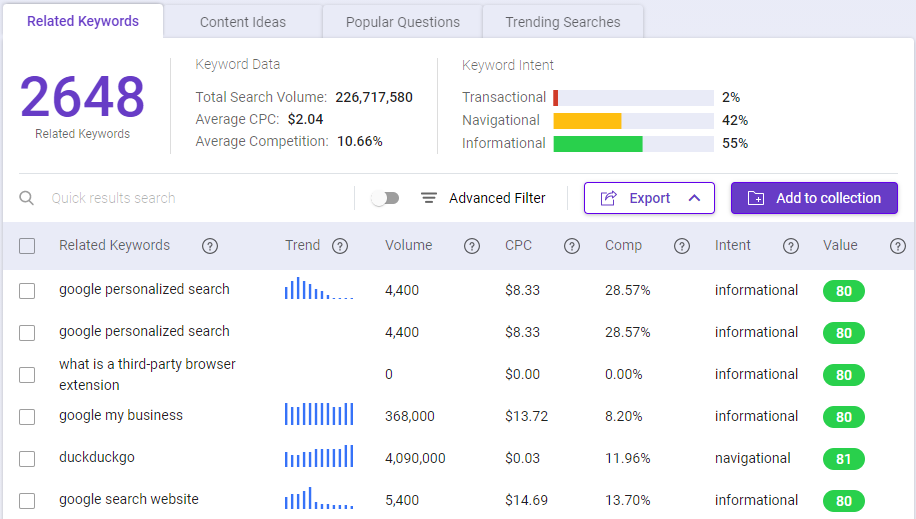Sort by the Intent column header
916x519 pixels.
[x=733, y=245]
